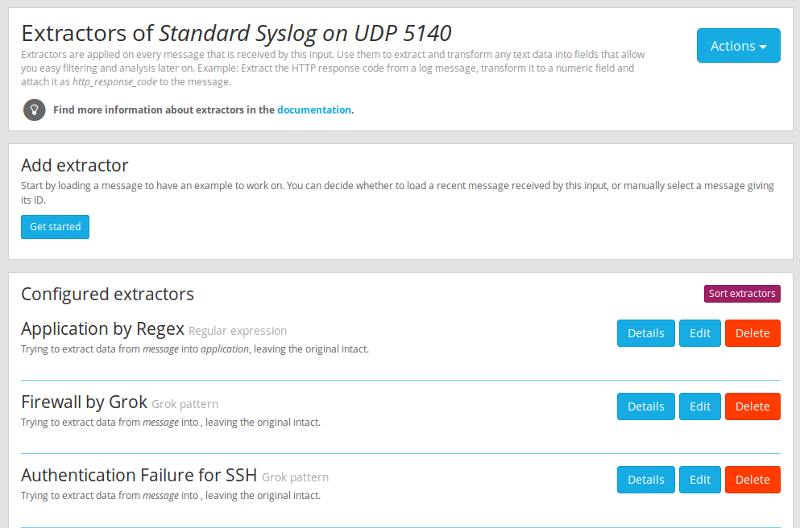Open the extractors documentation link

(314, 110)
